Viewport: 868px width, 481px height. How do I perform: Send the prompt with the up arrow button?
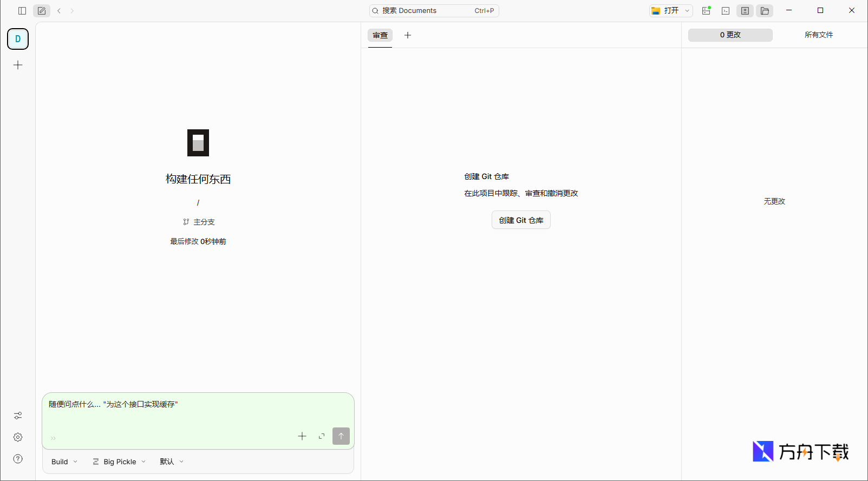point(341,436)
